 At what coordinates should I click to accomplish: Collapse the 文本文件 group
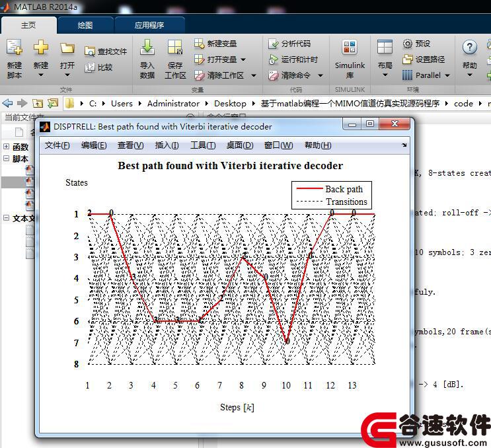point(6,217)
